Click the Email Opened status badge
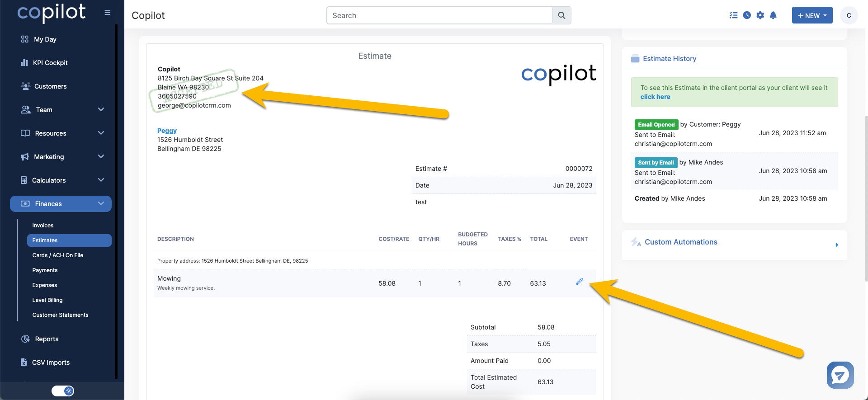 pyautogui.click(x=656, y=125)
